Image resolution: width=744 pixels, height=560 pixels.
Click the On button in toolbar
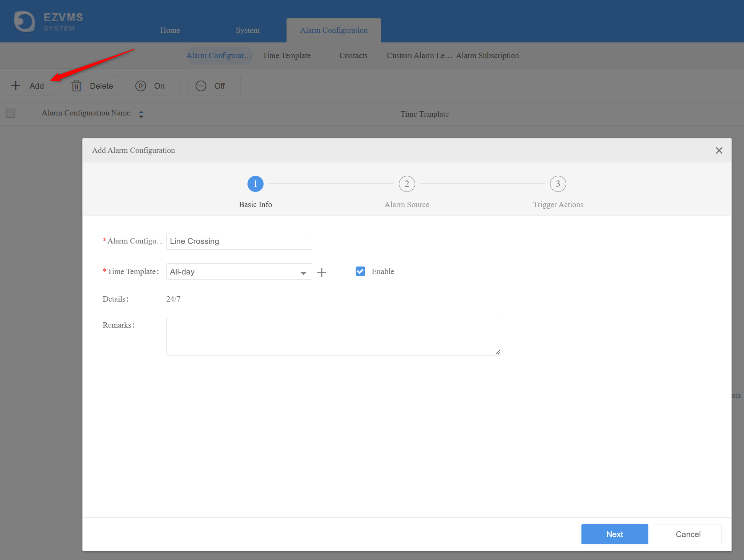[x=154, y=86]
